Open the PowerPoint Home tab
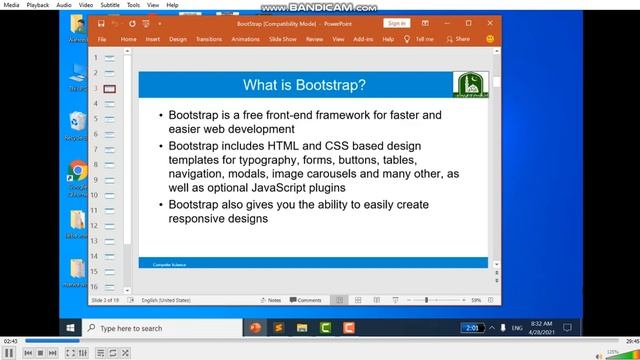 point(129,39)
